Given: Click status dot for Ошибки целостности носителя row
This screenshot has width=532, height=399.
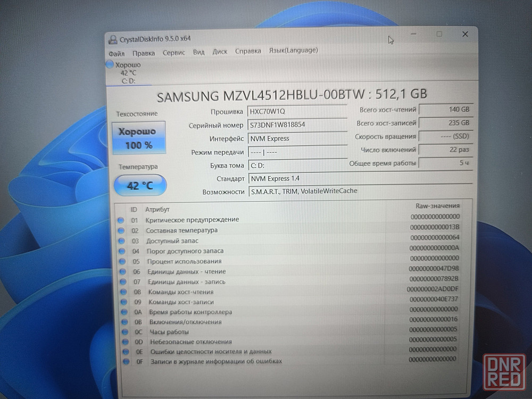Looking at the screenshot, I should coord(126,352).
